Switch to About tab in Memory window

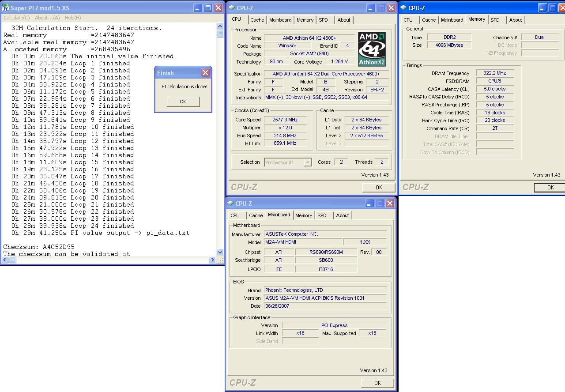tap(516, 20)
